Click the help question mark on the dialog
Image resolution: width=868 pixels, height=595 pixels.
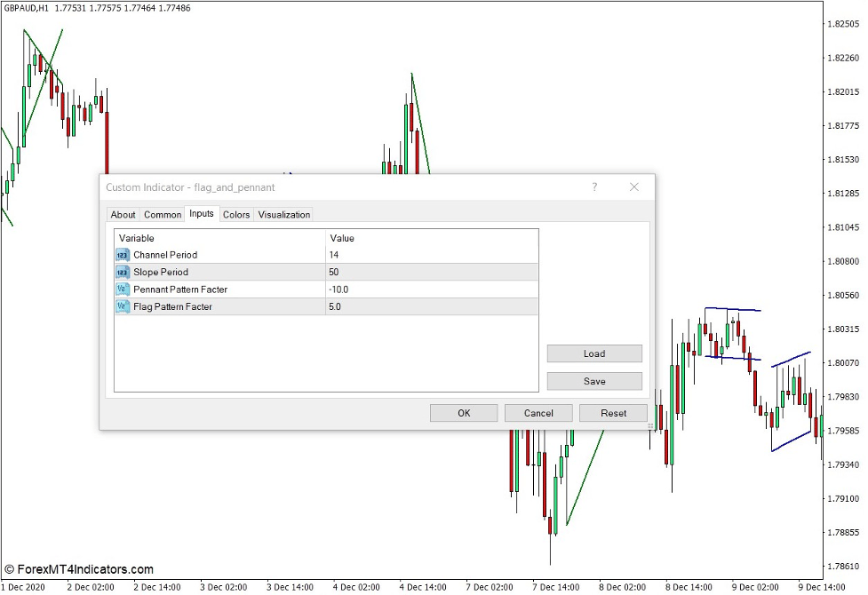point(594,187)
